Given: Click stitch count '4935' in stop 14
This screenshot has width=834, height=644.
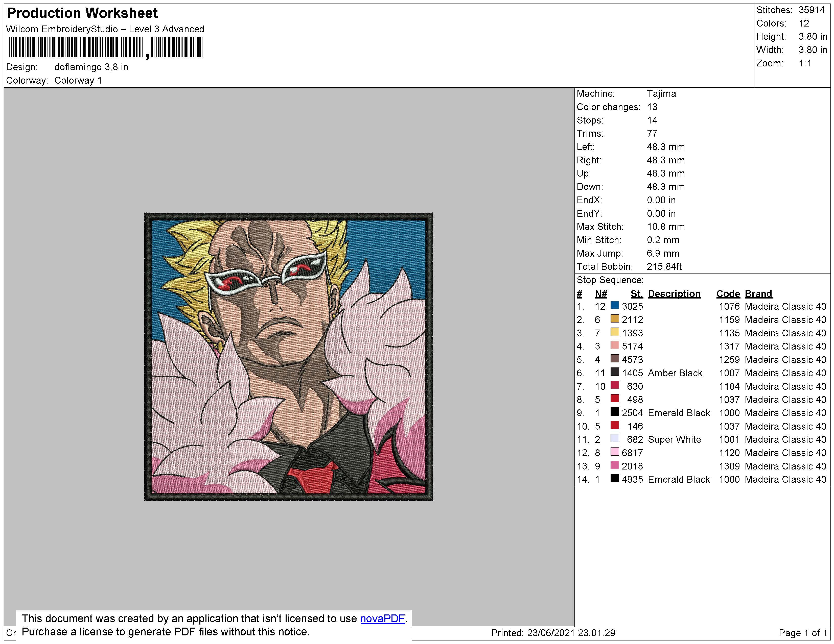Looking at the screenshot, I should [x=632, y=480].
